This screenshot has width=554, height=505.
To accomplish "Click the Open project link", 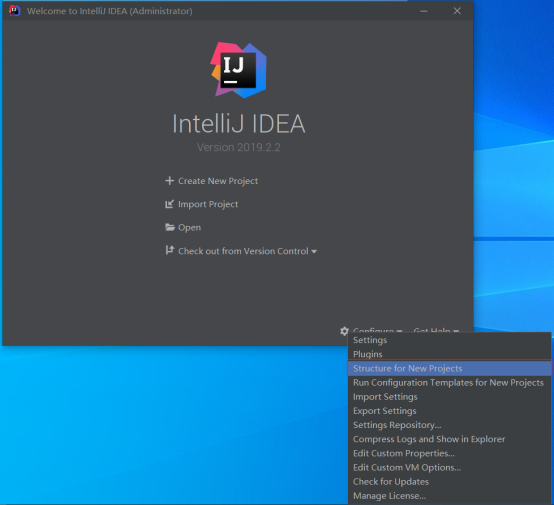I will (x=189, y=228).
